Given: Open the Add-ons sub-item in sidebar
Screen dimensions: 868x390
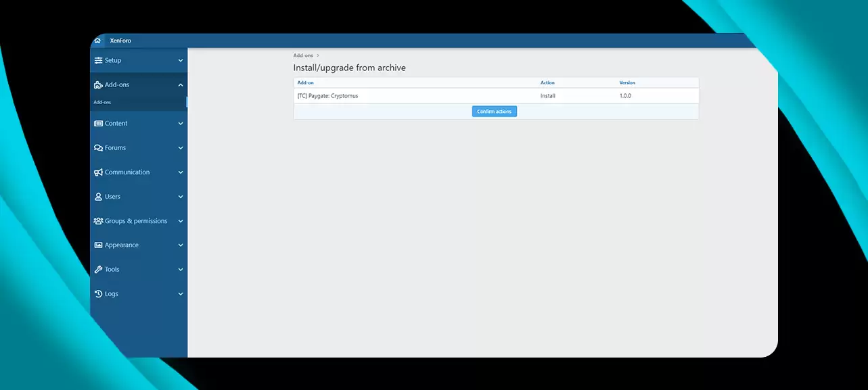Looking at the screenshot, I should pyautogui.click(x=102, y=102).
